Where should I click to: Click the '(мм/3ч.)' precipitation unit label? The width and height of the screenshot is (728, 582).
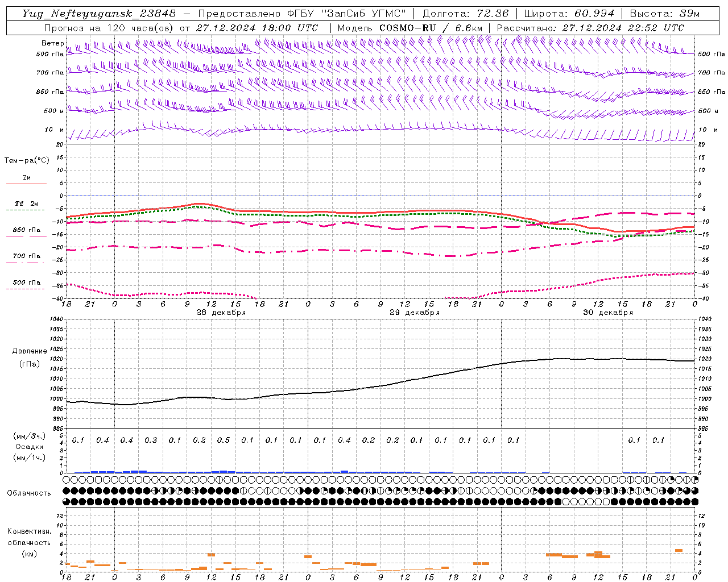(x=29, y=436)
